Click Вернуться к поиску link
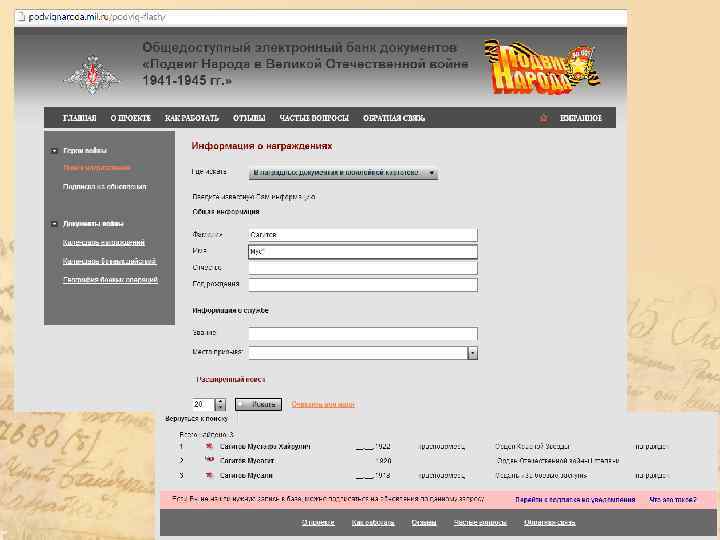The image size is (720, 540). pyautogui.click(x=197, y=419)
